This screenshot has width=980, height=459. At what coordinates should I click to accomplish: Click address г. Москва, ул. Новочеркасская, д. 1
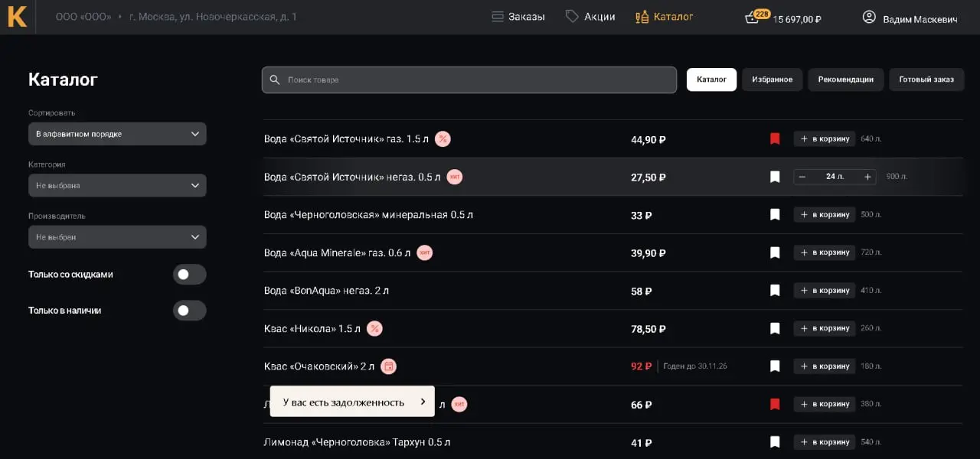pos(213,17)
